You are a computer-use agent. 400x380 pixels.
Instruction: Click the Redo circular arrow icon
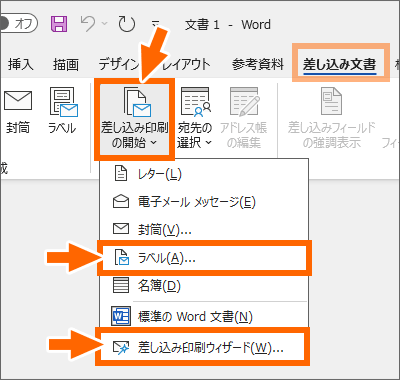coord(127,24)
